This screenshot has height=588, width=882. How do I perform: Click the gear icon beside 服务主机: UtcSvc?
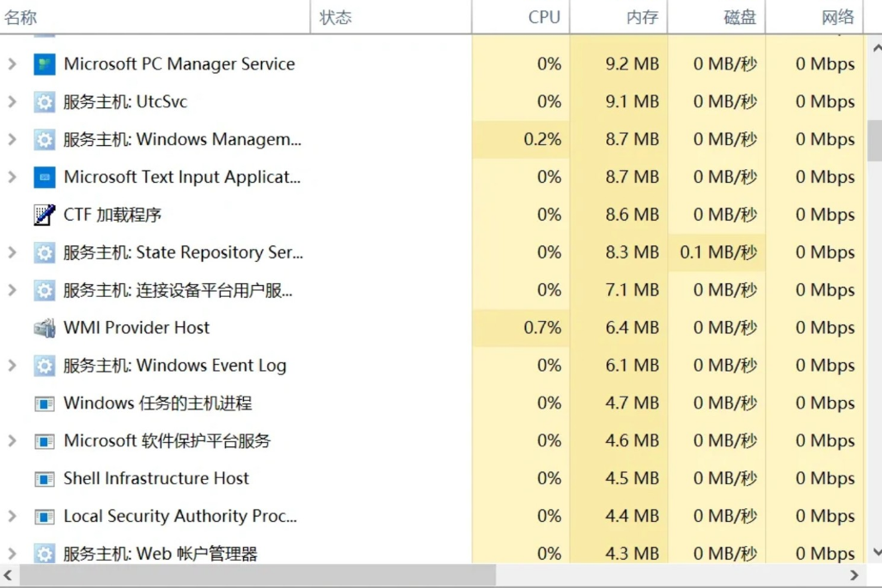(45, 102)
